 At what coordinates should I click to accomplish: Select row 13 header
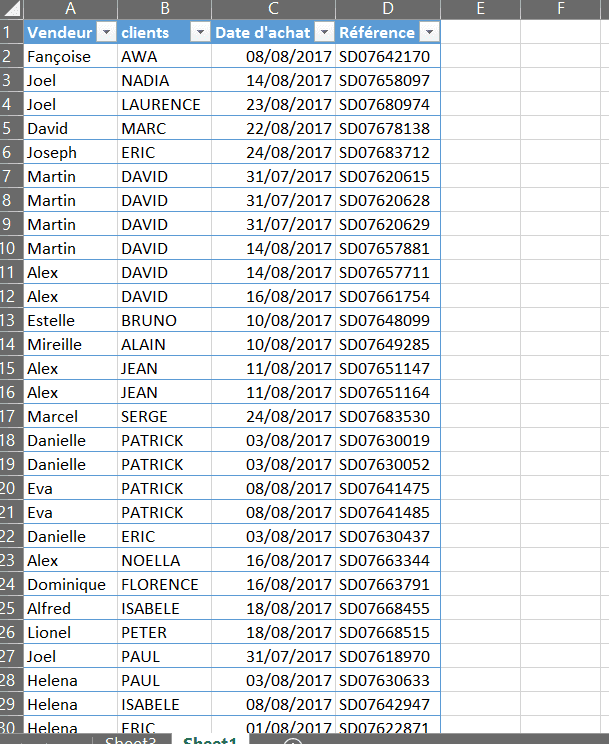(x=11, y=320)
